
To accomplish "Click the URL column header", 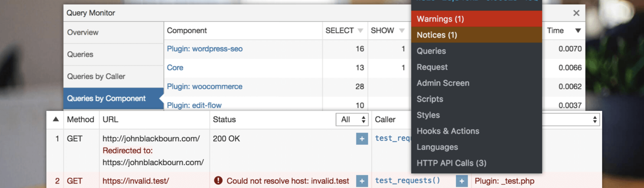I will (110, 119).
